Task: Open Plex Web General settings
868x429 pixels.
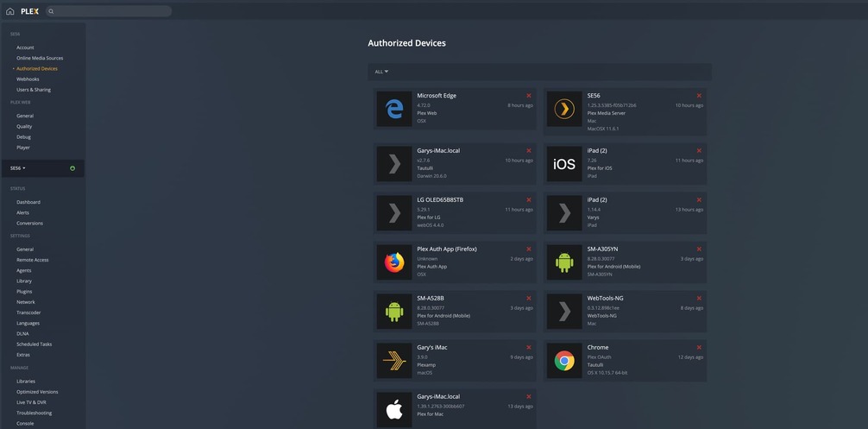Action: click(25, 117)
